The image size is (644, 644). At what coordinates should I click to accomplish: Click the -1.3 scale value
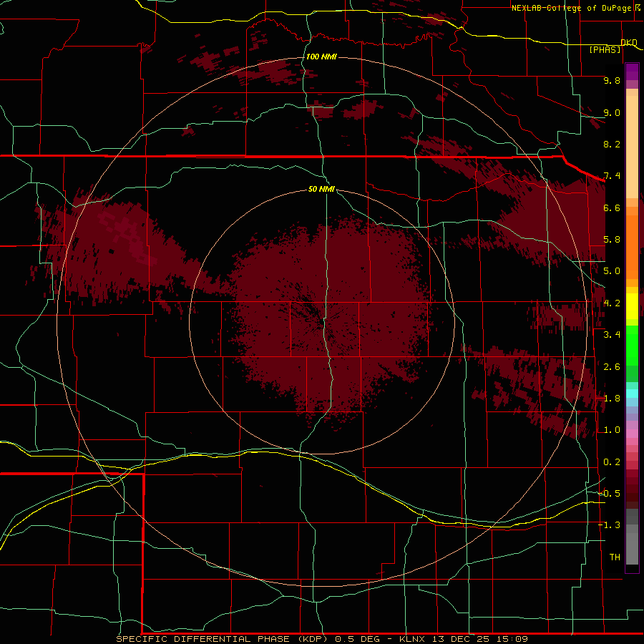click(x=609, y=525)
